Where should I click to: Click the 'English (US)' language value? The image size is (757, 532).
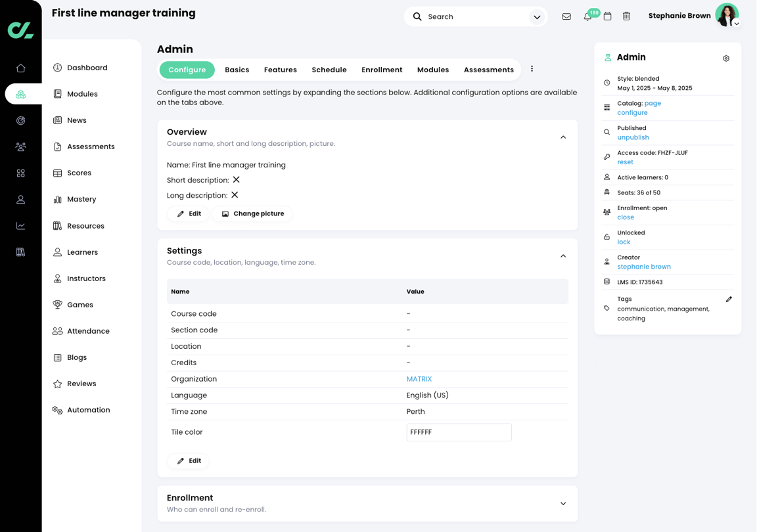(427, 395)
